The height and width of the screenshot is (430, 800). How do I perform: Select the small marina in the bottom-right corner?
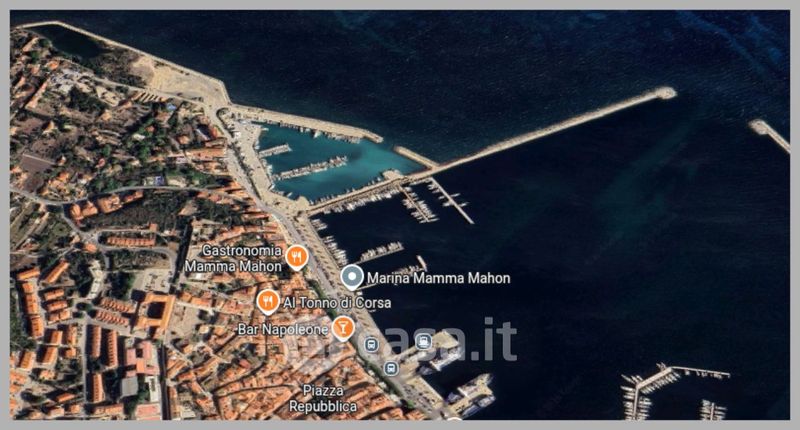(673, 391)
